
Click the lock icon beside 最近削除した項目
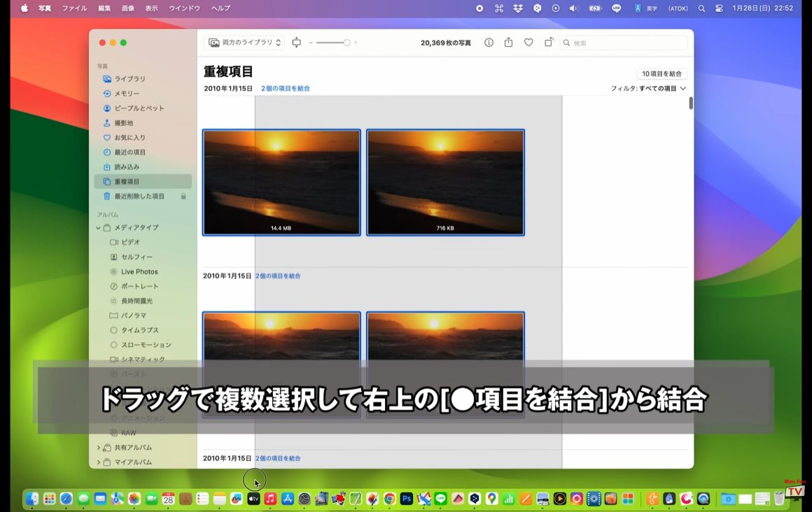tap(183, 197)
